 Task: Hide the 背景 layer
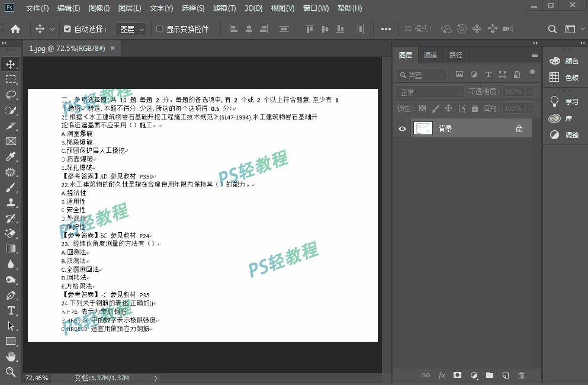(402, 128)
